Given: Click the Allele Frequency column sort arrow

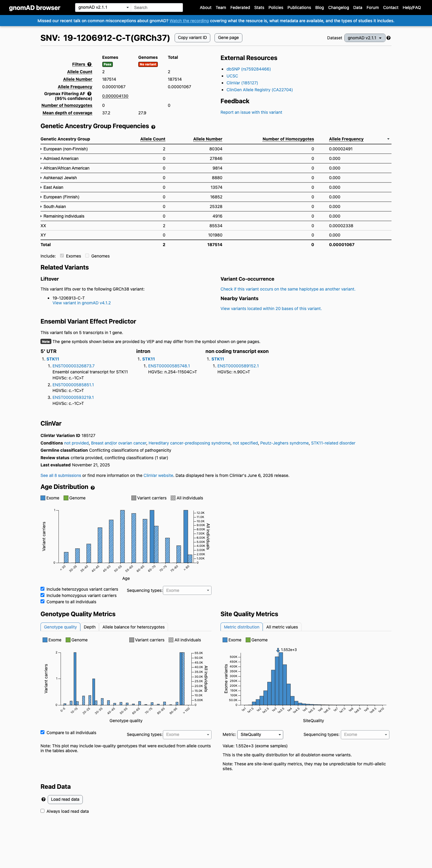Looking at the screenshot, I should coord(388,139).
